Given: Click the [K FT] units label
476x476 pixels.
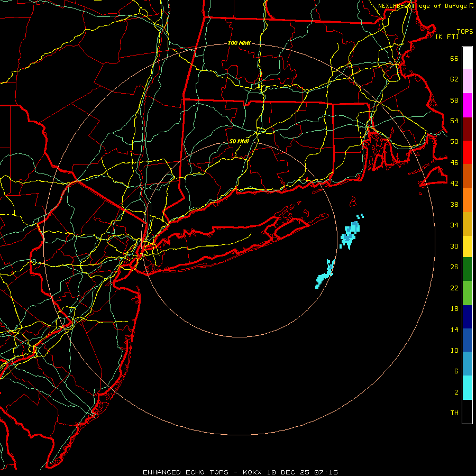Looking at the screenshot, I should point(447,36).
